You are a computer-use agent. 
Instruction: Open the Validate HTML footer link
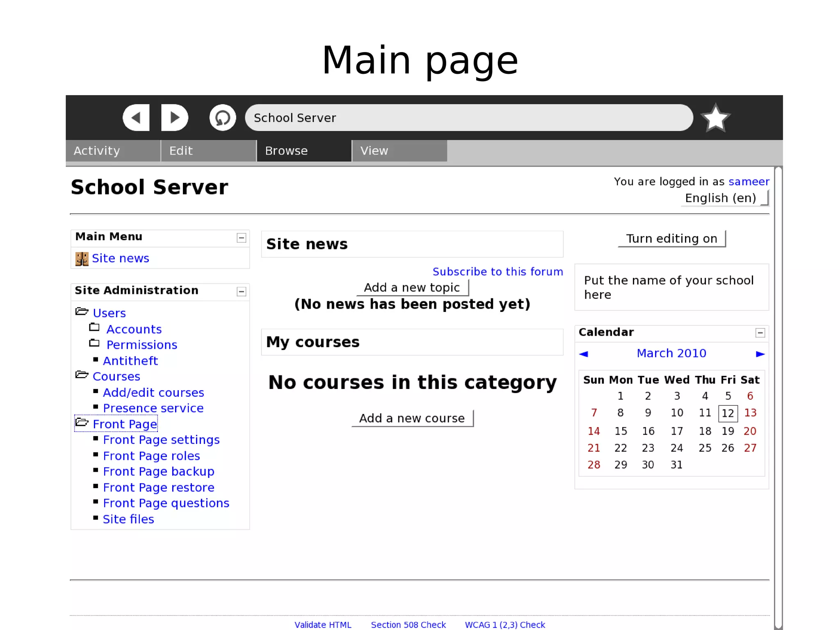click(x=323, y=625)
